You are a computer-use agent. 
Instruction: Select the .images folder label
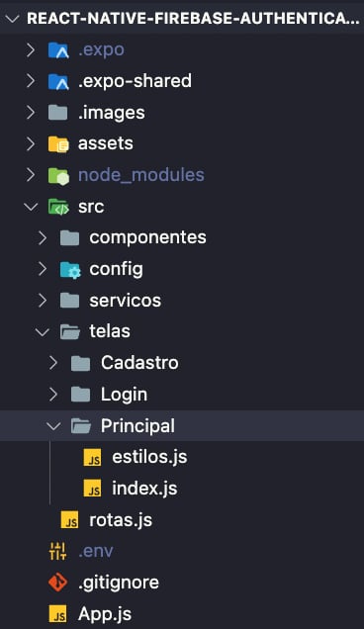coord(112,113)
